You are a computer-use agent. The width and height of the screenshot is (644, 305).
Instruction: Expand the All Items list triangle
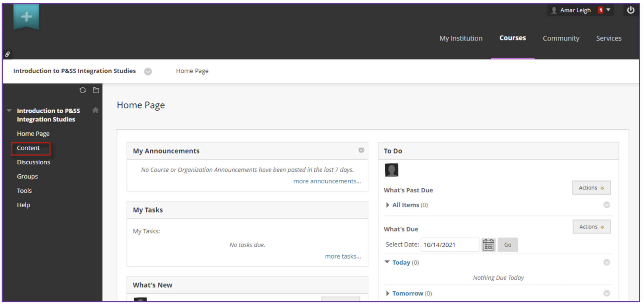click(x=387, y=205)
